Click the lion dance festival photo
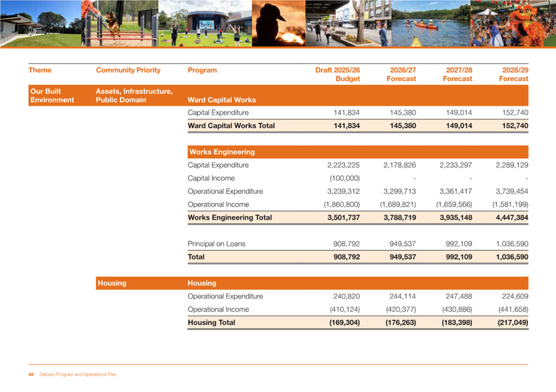 [x=513, y=23]
